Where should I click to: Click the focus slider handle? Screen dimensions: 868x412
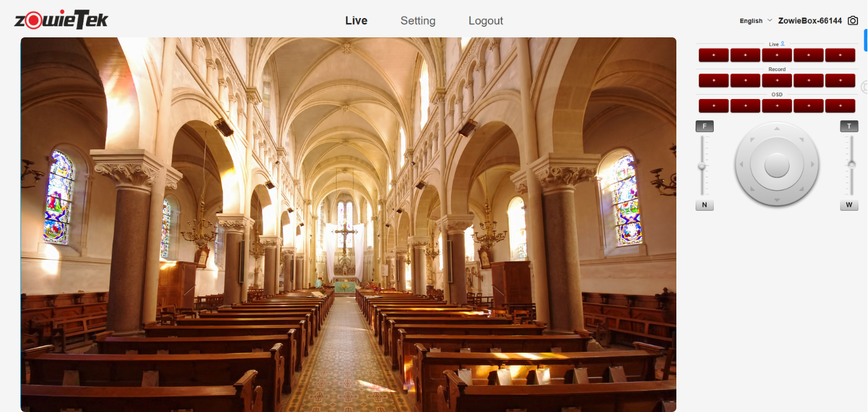[702, 167]
